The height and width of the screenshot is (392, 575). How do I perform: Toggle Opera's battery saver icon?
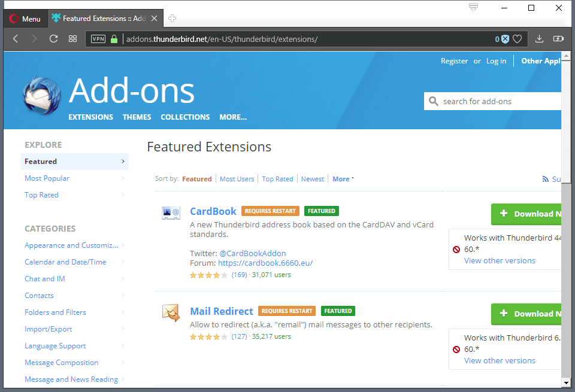click(x=558, y=38)
